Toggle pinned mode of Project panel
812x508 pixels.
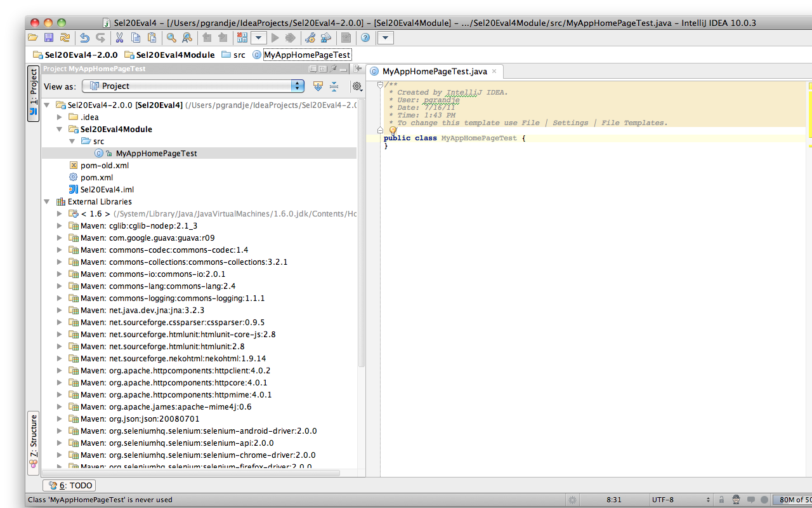(333, 69)
